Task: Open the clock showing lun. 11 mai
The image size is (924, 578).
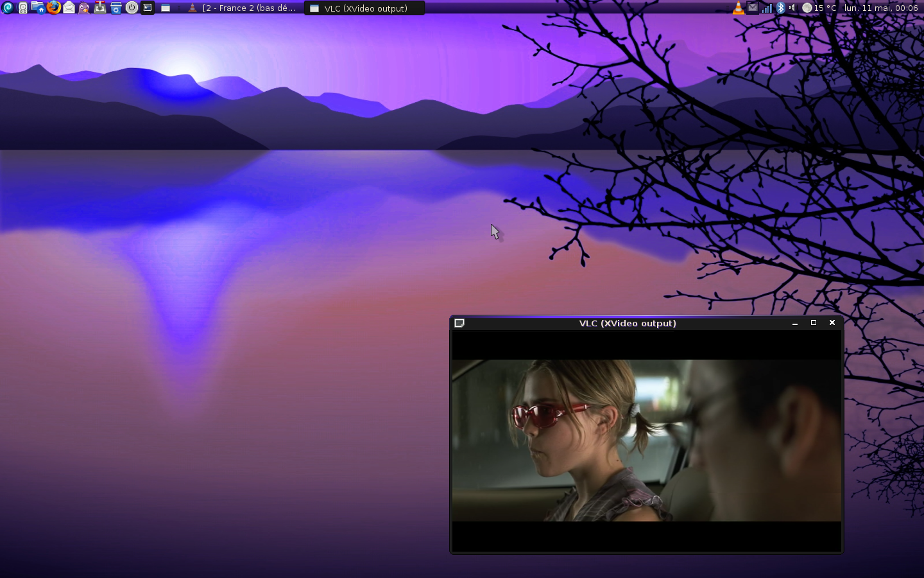Action: [881, 8]
